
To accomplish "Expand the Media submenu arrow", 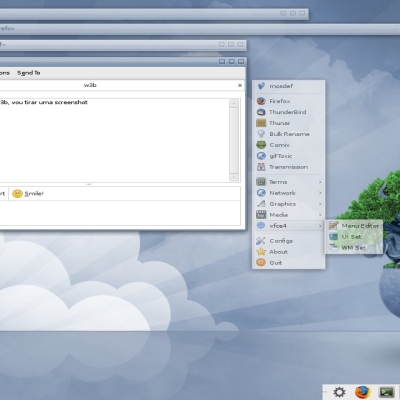I will pyautogui.click(x=320, y=215).
